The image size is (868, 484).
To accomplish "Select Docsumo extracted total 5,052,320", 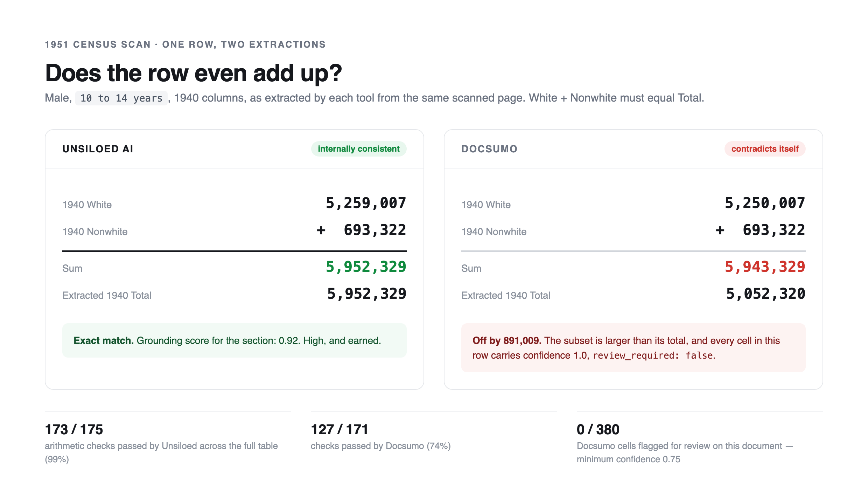I will (765, 294).
